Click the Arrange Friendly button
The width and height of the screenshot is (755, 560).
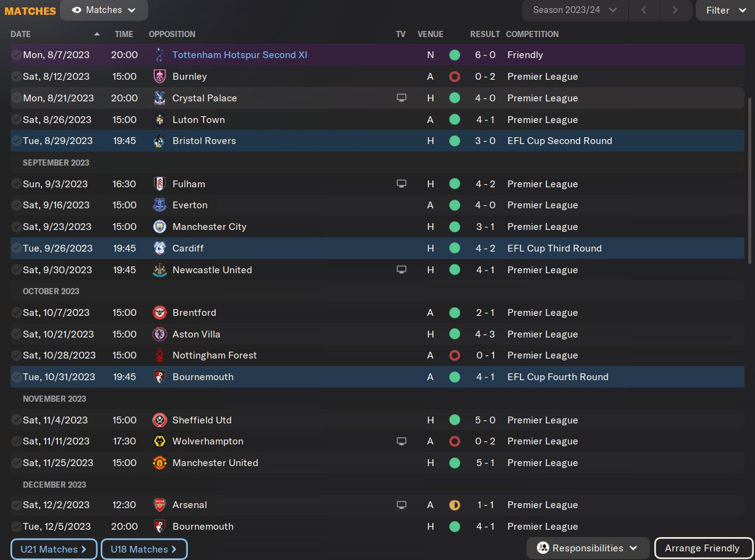pyautogui.click(x=702, y=548)
